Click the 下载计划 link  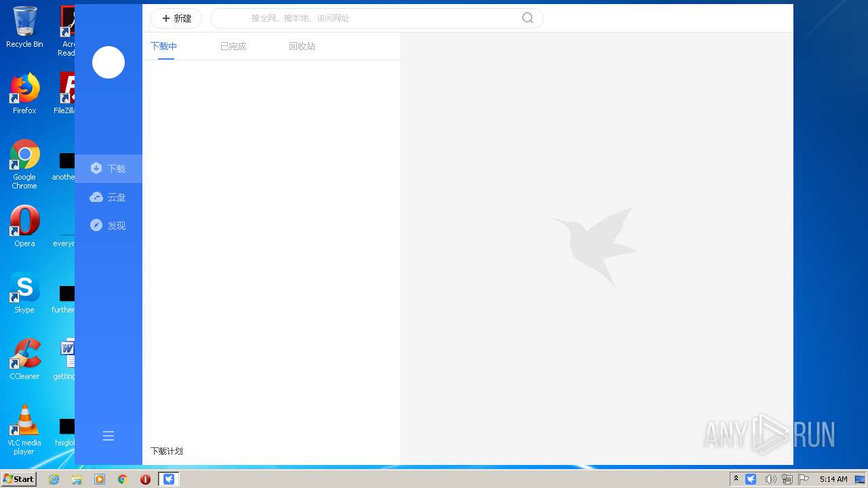coord(166,451)
